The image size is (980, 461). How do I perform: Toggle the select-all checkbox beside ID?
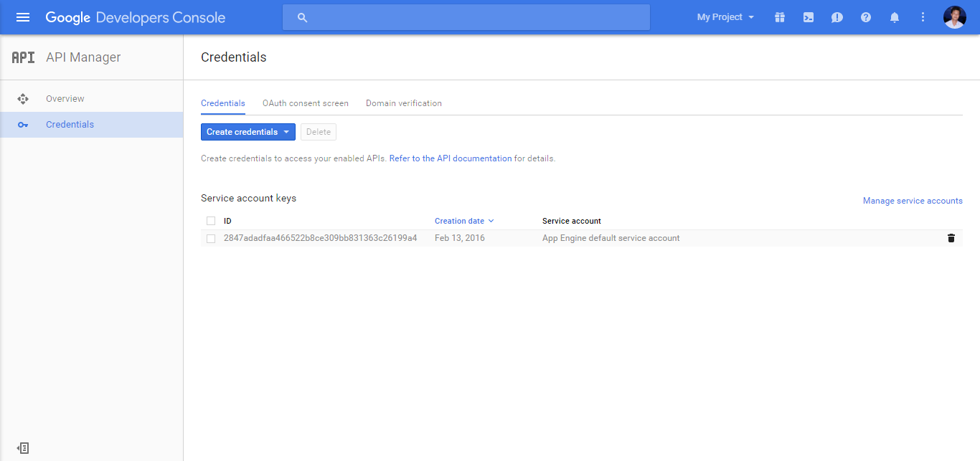[211, 221]
